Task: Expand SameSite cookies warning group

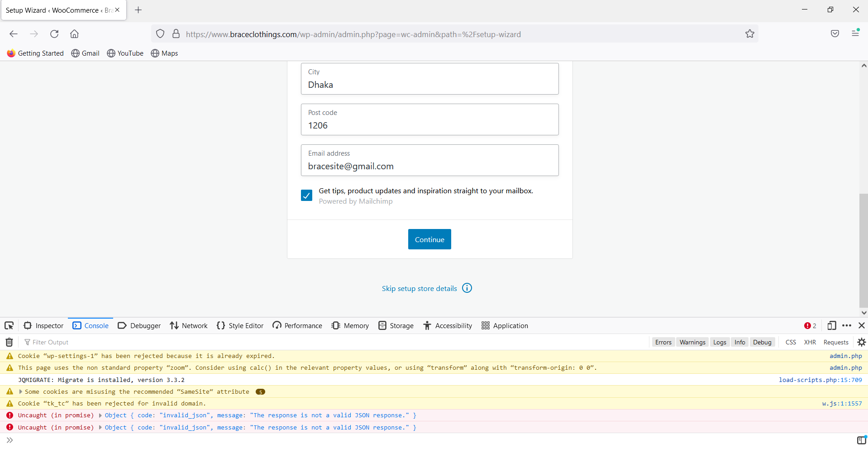Action: 20,391
